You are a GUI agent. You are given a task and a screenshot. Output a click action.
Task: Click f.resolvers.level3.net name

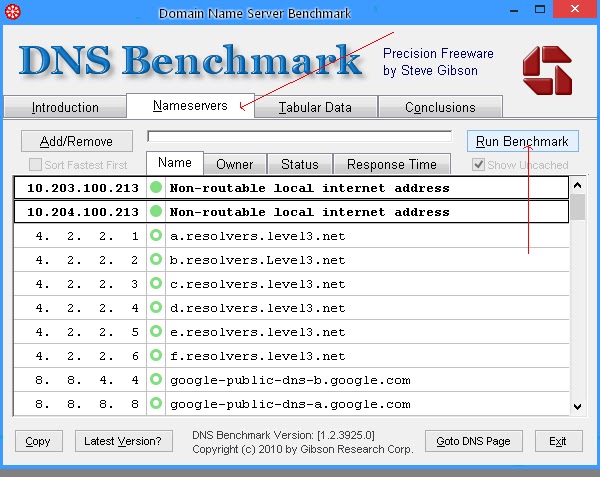258,356
